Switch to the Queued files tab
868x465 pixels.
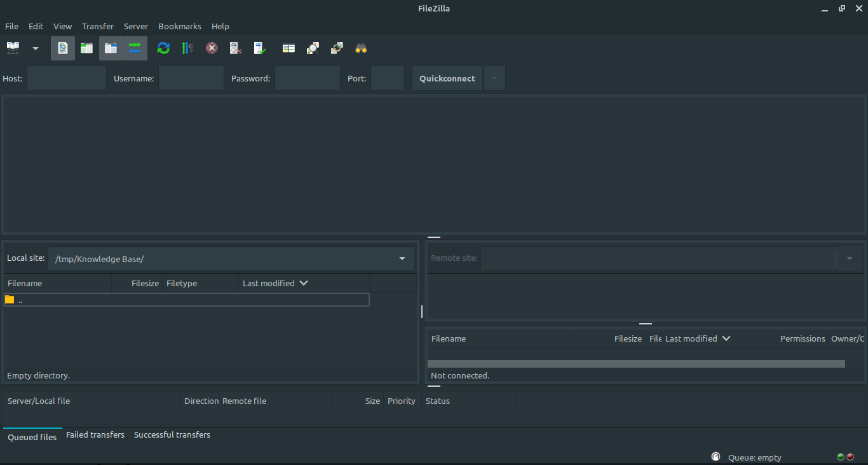32,436
